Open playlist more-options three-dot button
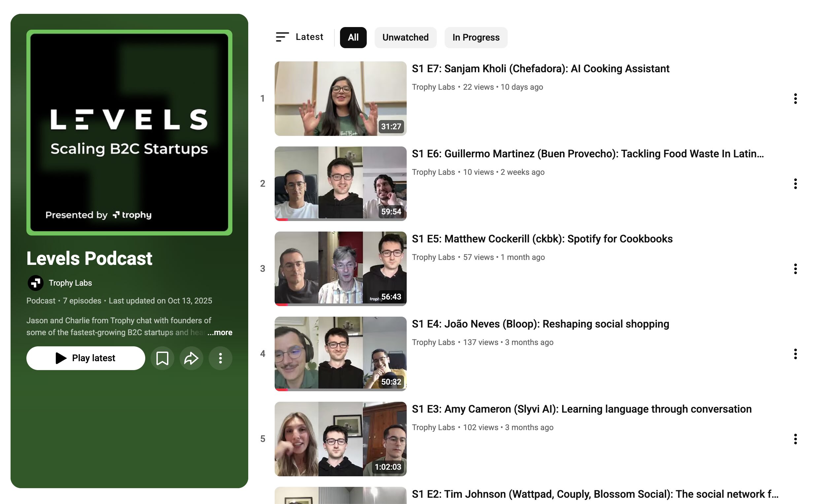Screen dimensions: 818x504 point(220,358)
